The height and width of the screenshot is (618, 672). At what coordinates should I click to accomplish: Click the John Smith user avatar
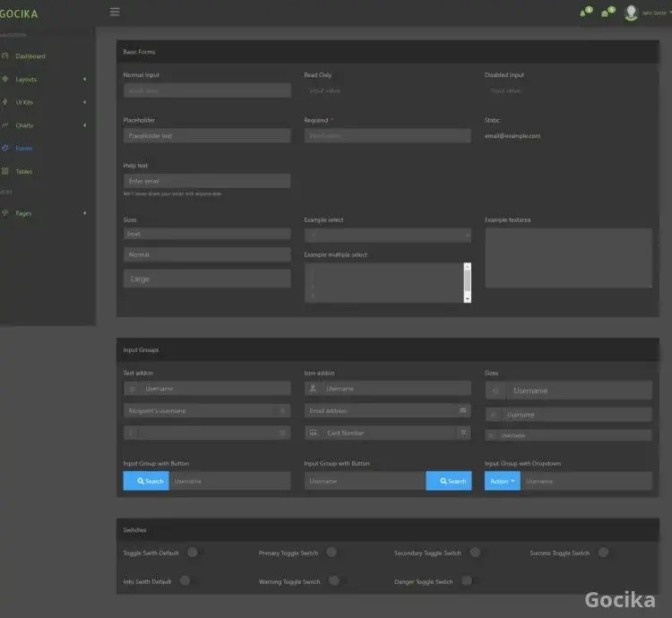[x=632, y=13]
